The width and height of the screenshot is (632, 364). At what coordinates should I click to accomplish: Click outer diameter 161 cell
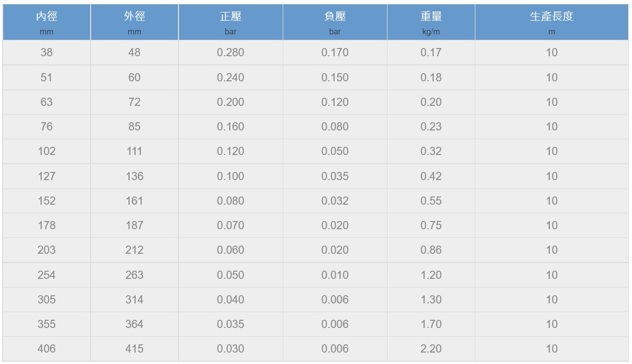(134, 201)
